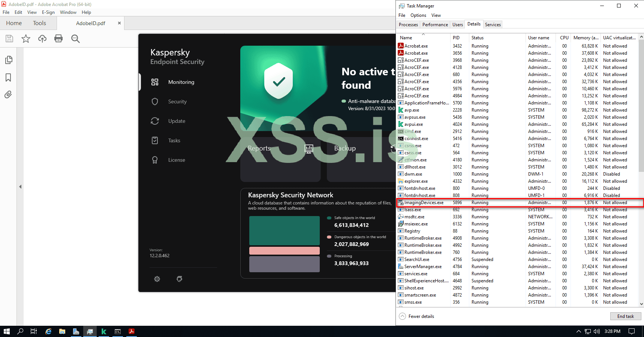Switch to the Processes tab in Task Manager

click(x=408, y=25)
